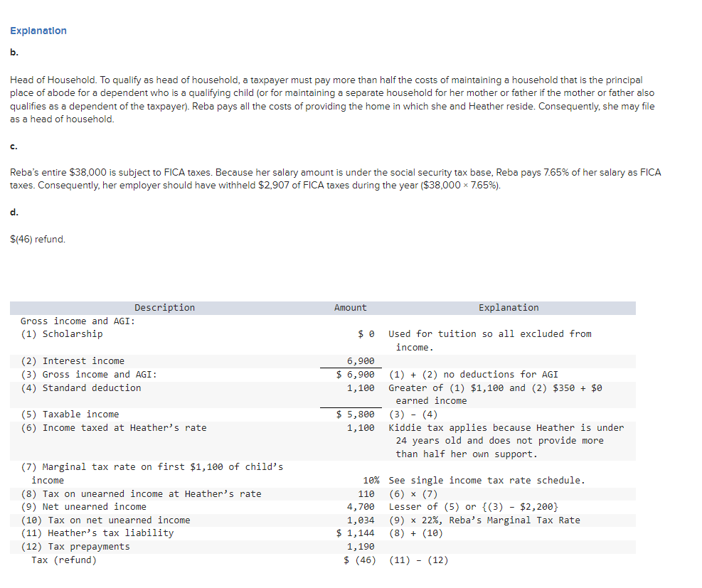Click the "Gross income and AGI:" heading row
Image resolution: width=702 pixels, height=588 pixels.
[x=78, y=321]
